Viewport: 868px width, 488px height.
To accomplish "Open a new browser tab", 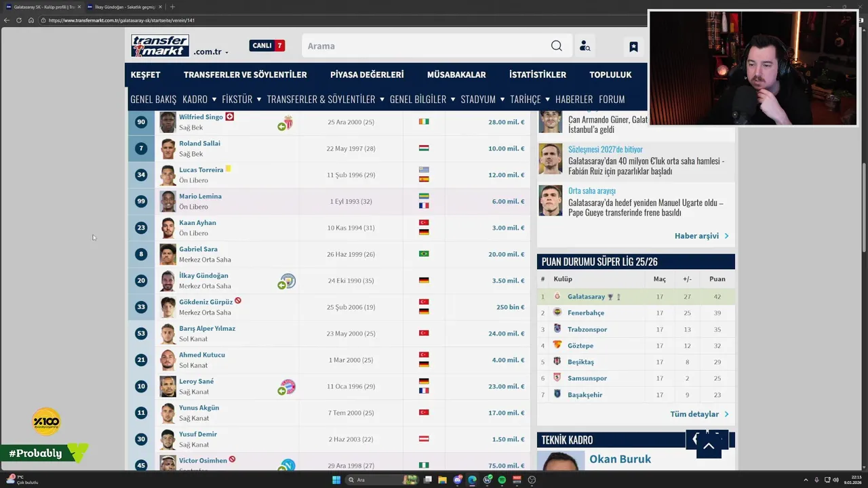I will (172, 7).
